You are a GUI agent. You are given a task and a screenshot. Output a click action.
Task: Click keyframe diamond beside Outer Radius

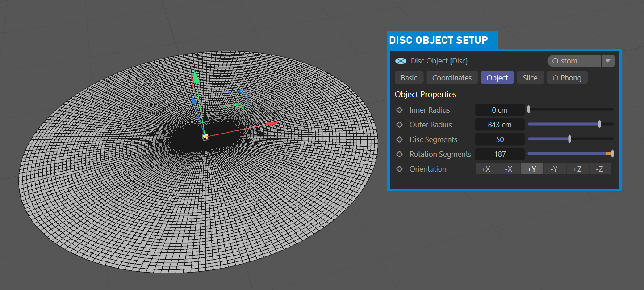(400, 125)
